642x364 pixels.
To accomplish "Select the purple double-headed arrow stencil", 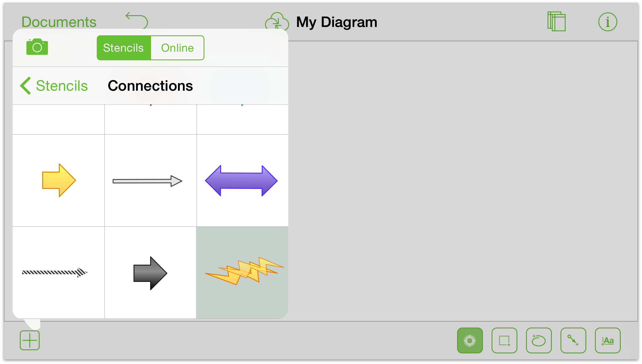I will 242,180.
